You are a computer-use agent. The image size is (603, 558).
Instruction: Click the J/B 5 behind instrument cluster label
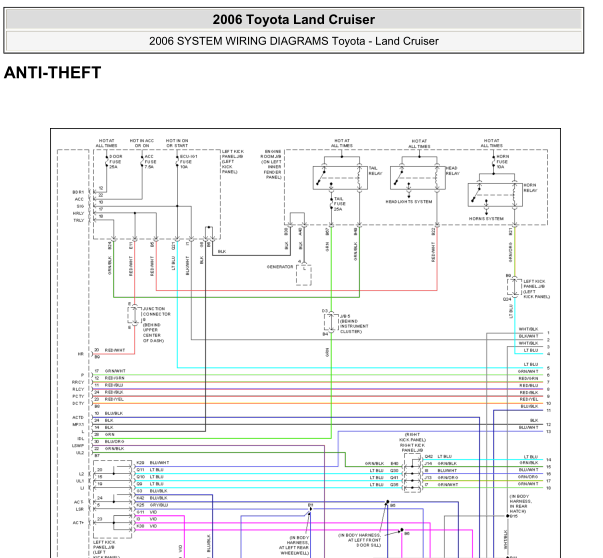[x=354, y=323]
